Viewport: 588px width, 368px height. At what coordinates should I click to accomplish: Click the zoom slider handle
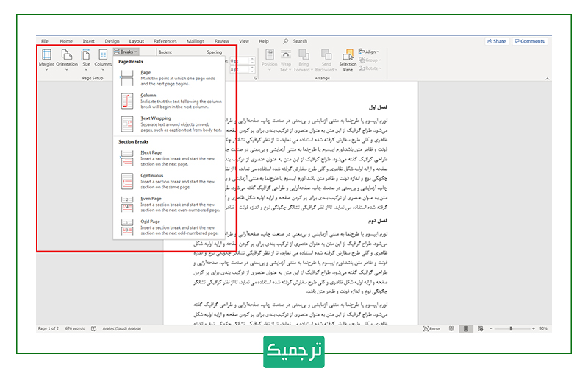click(x=510, y=328)
